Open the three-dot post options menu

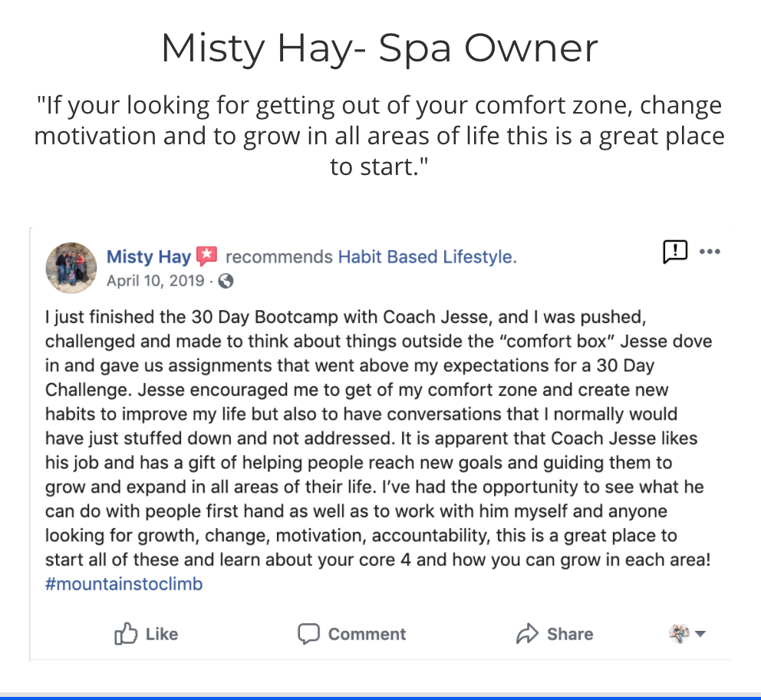click(710, 252)
